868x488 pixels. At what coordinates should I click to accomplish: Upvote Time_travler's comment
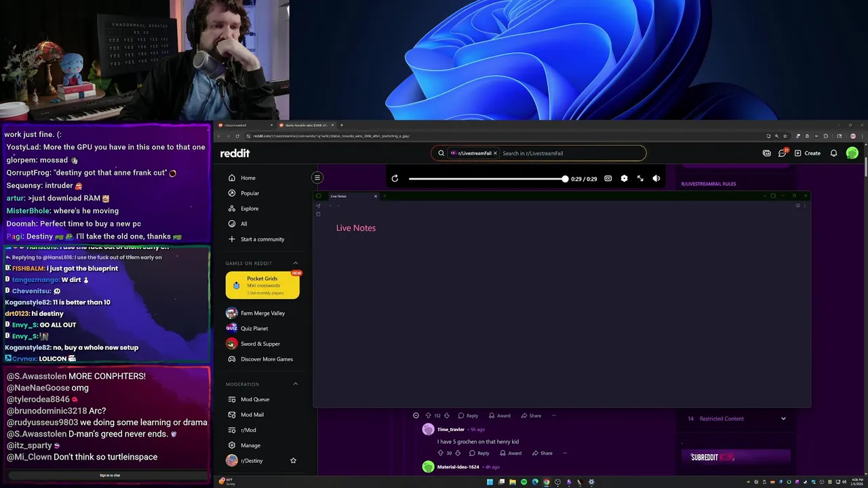(440, 453)
